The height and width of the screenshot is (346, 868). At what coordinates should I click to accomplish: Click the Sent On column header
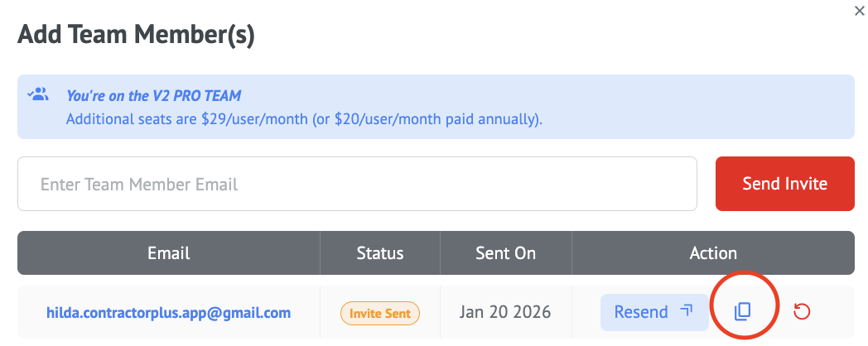click(505, 252)
